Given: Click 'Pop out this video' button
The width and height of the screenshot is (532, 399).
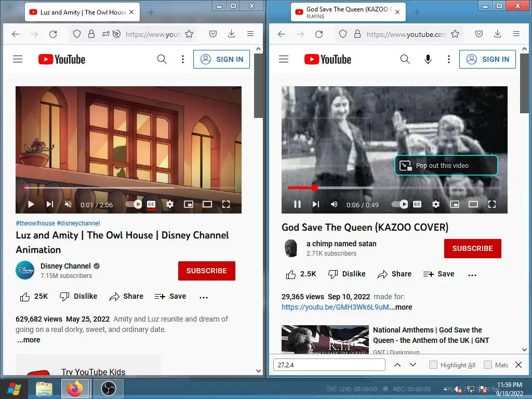Looking at the screenshot, I should pyautogui.click(x=446, y=166).
